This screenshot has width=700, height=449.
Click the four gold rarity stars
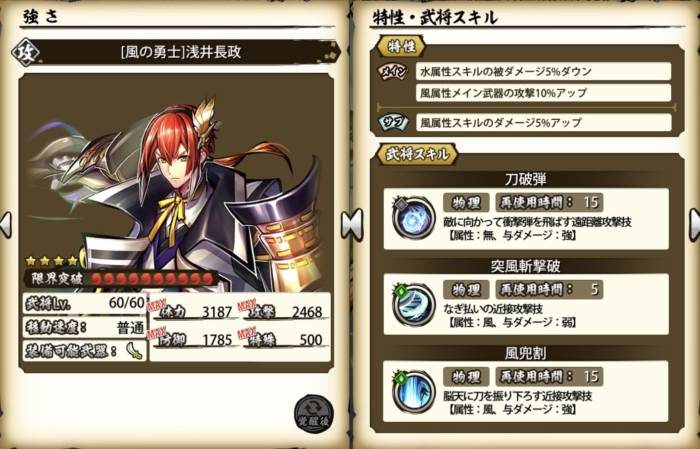tap(52, 261)
